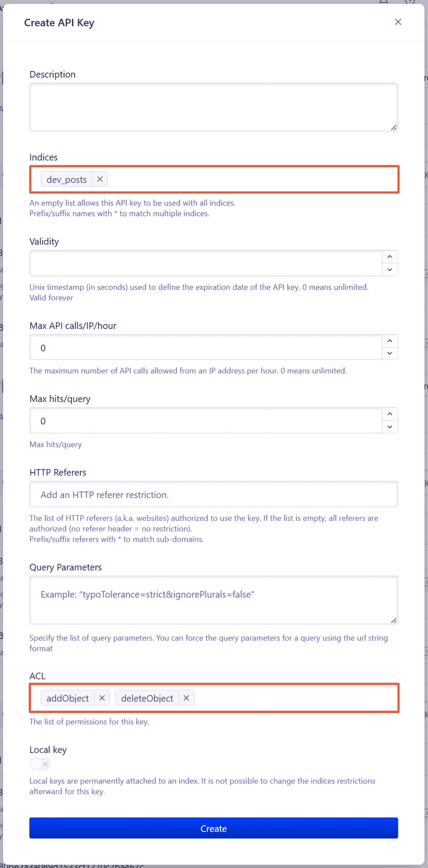The height and width of the screenshot is (868, 428).
Task: Focus the HTTP Referers restriction input
Action: pyautogui.click(x=213, y=493)
